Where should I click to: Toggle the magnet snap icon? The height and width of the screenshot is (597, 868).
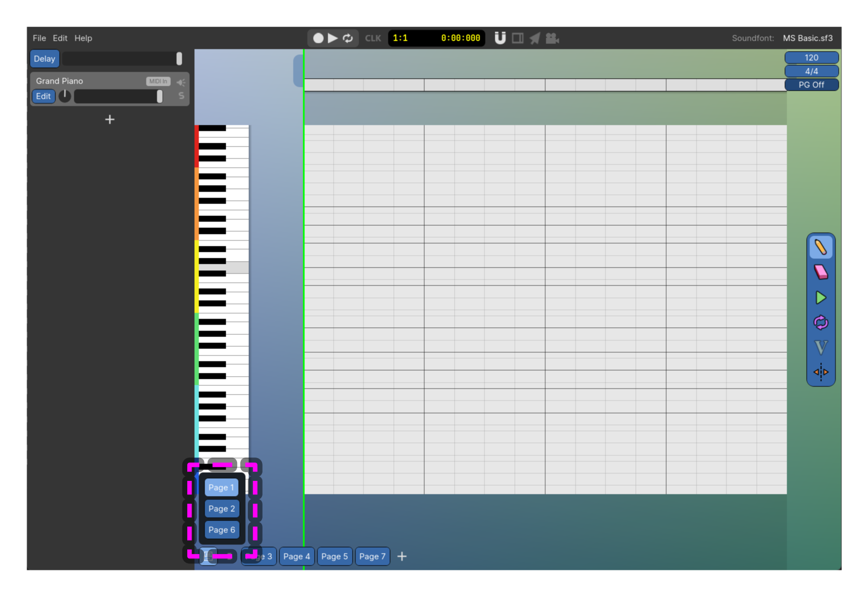[500, 38]
